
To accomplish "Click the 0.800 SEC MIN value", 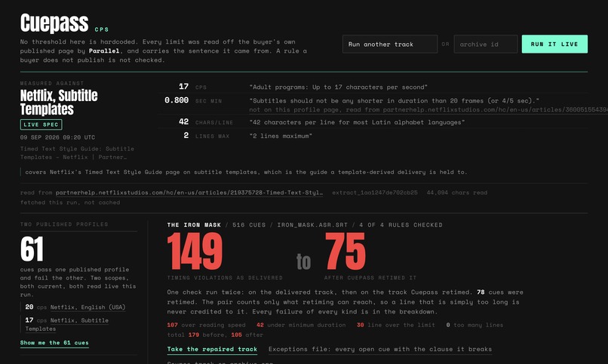I will click(x=177, y=100).
